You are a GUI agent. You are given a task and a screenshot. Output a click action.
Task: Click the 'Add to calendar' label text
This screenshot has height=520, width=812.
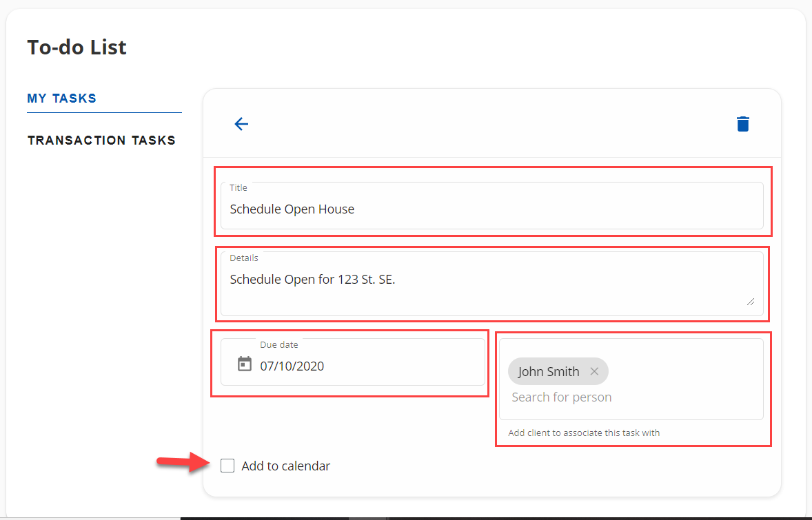[x=285, y=466]
